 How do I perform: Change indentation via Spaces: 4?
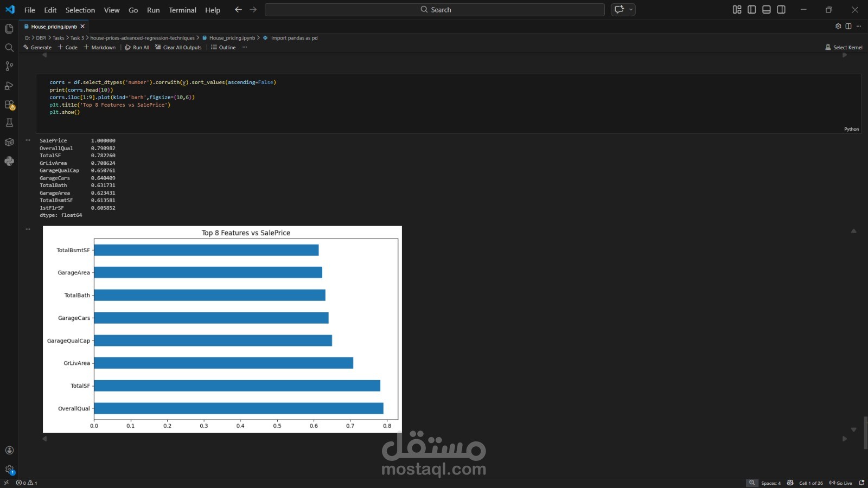pos(771,483)
